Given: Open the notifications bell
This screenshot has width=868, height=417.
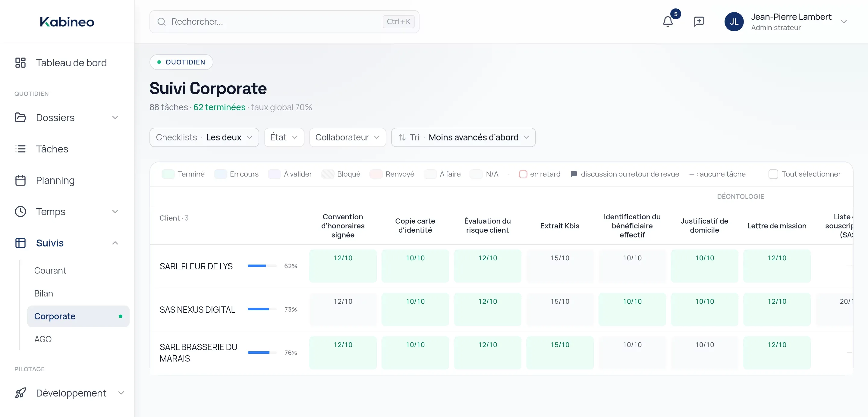Looking at the screenshot, I should click(668, 22).
